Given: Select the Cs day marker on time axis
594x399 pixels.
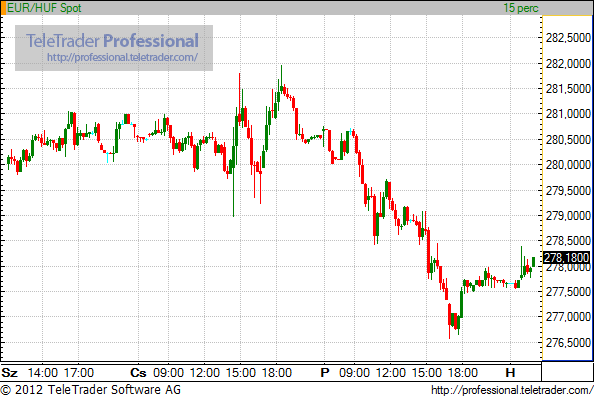Looking at the screenshot, I should point(138,372).
